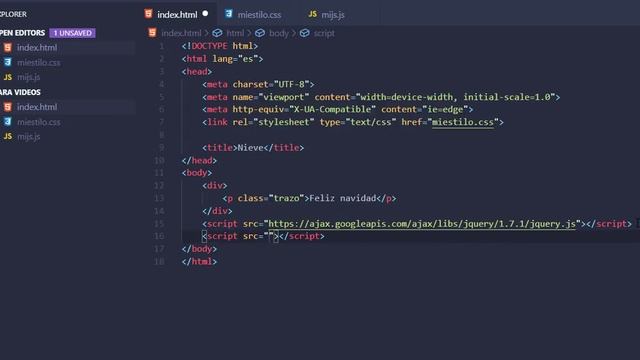
Task: Click the "viewport" meta name value
Action: (x=284, y=97)
